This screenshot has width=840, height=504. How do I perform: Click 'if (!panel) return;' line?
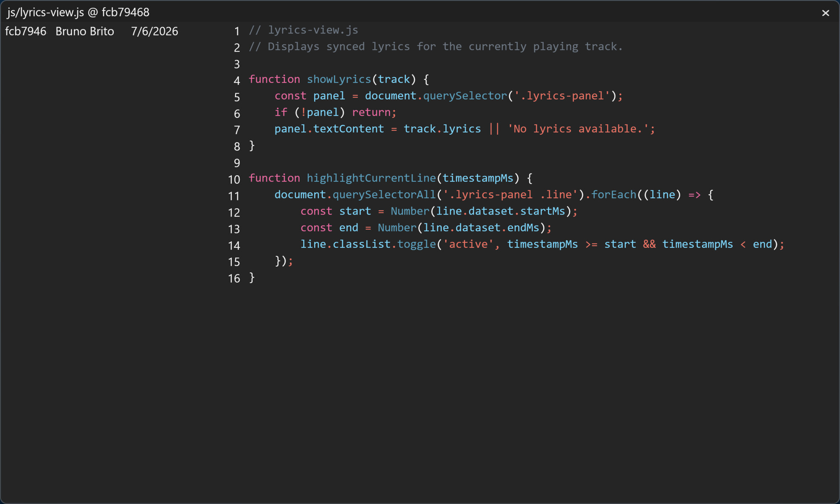(x=335, y=113)
